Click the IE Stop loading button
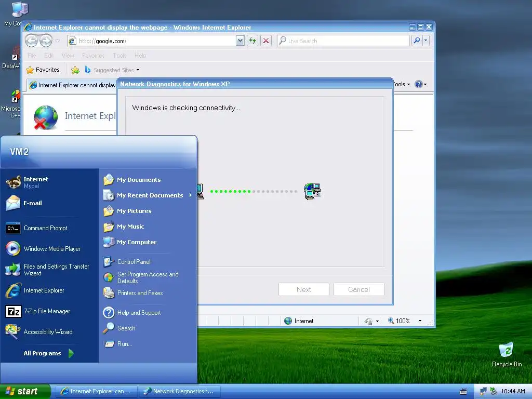This screenshot has height=399, width=532. pyautogui.click(x=266, y=41)
